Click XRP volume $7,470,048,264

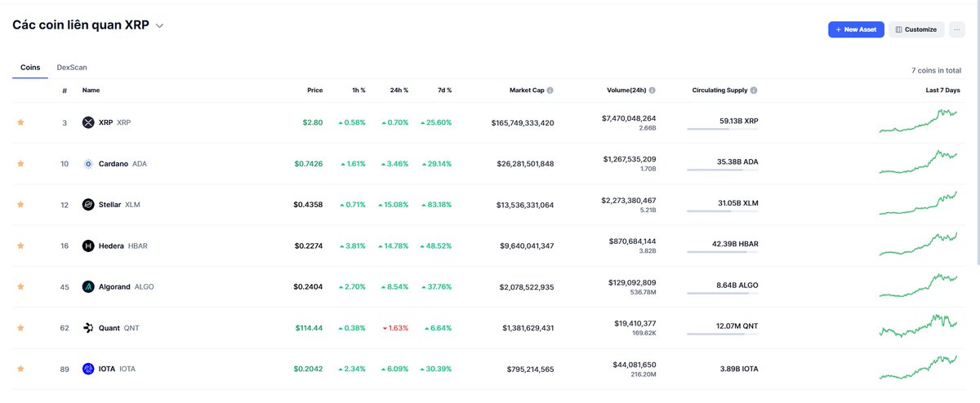pos(629,118)
